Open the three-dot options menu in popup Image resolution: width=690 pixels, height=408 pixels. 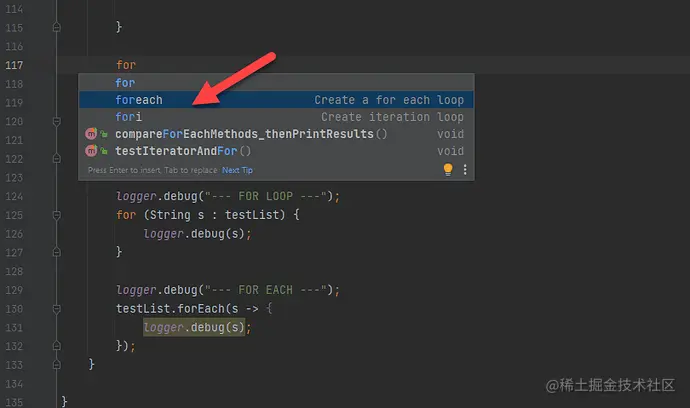(x=465, y=169)
